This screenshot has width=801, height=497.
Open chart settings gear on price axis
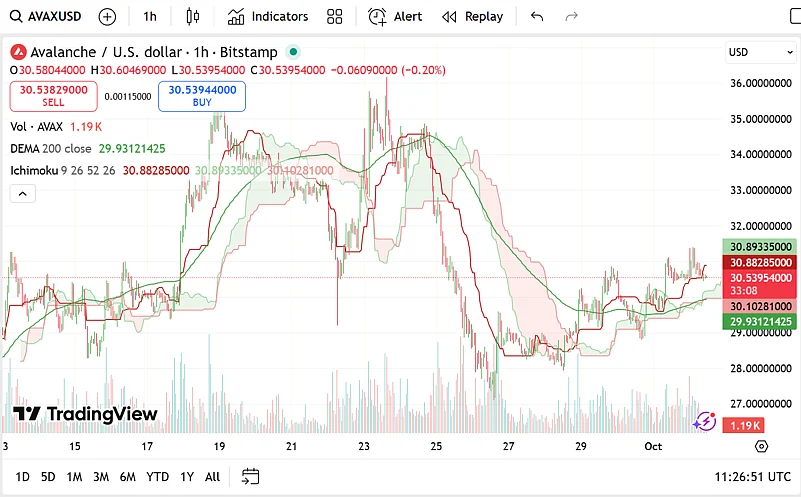[x=761, y=446]
